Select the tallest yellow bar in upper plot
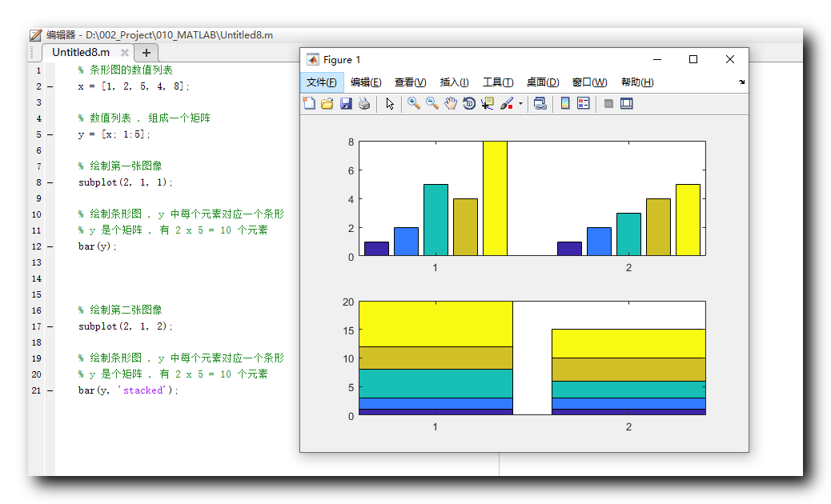The image size is (831, 504). click(x=495, y=198)
